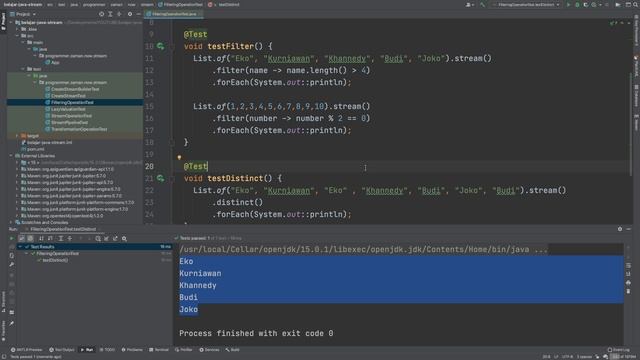Expand Scratches and Consoles
The image size is (640, 360).
(11, 222)
